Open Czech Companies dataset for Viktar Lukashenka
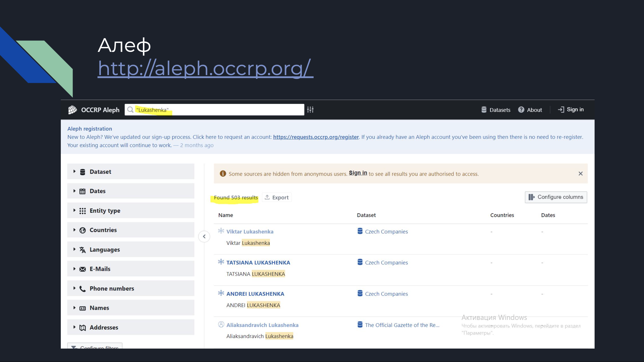Screen dimensions: 644x362 (386, 232)
